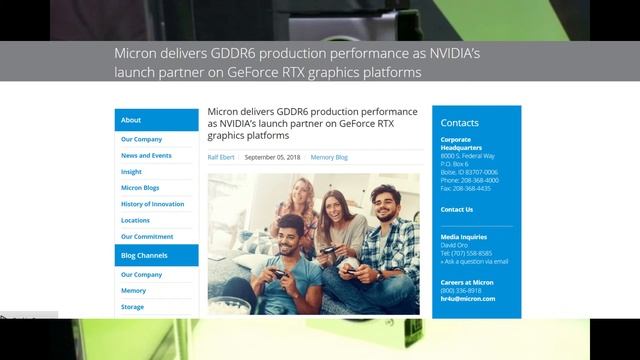Open the About sidebar header
The width and height of the screenshot is (640, 360).
pos(156,120)
